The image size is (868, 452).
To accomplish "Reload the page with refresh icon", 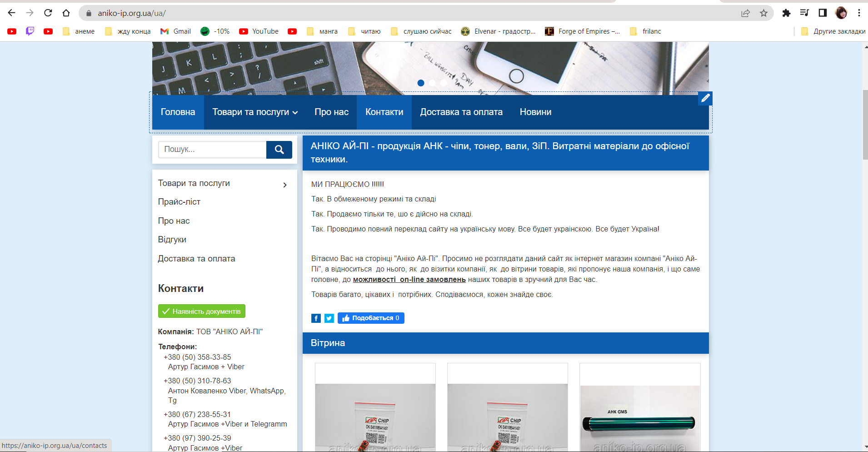I will tap(48, 13).
